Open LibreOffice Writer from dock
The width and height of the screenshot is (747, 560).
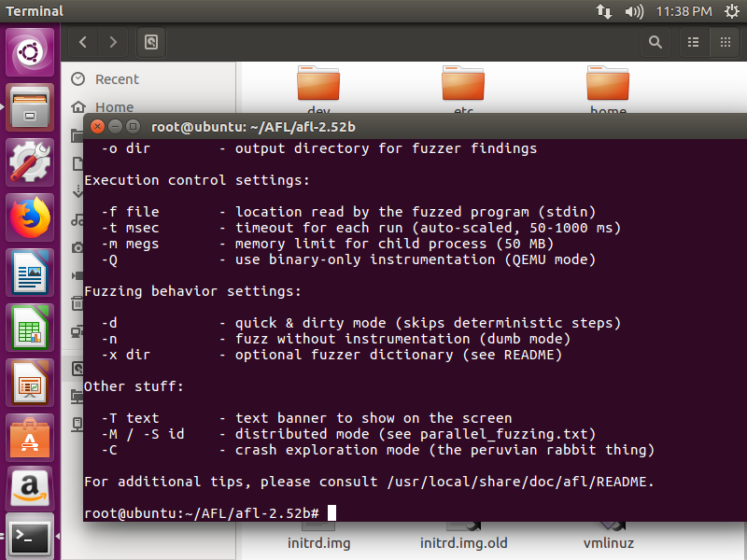(x=30, y=273)
